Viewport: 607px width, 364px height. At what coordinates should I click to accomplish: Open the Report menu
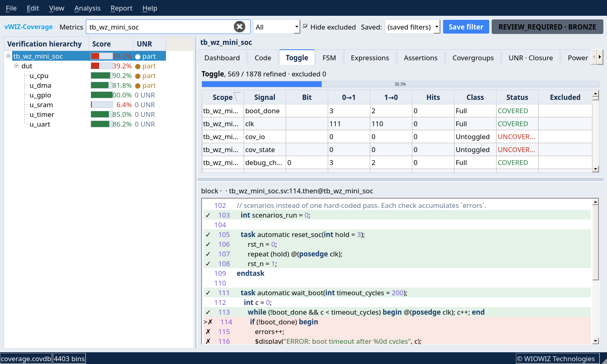pos(121,8)
